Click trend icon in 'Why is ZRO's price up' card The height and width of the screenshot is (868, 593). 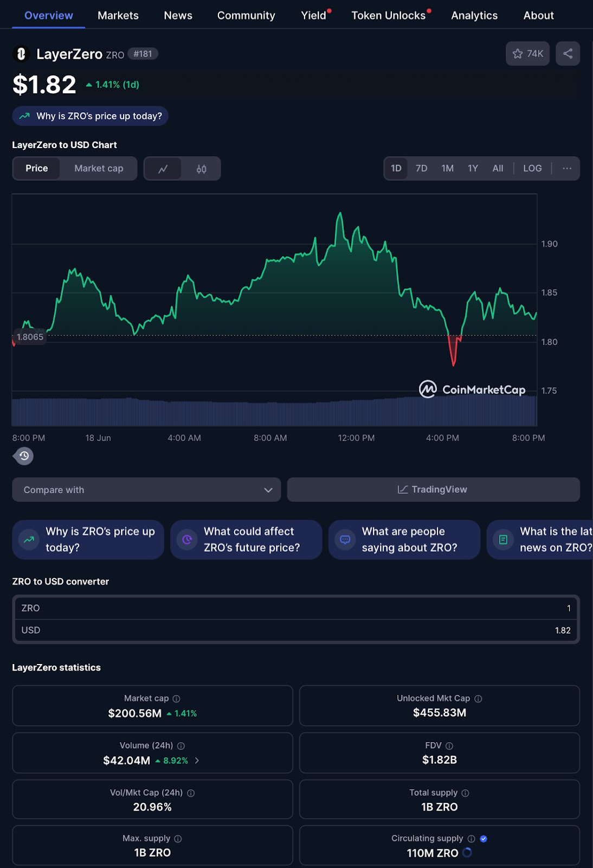tap(29, 540)
